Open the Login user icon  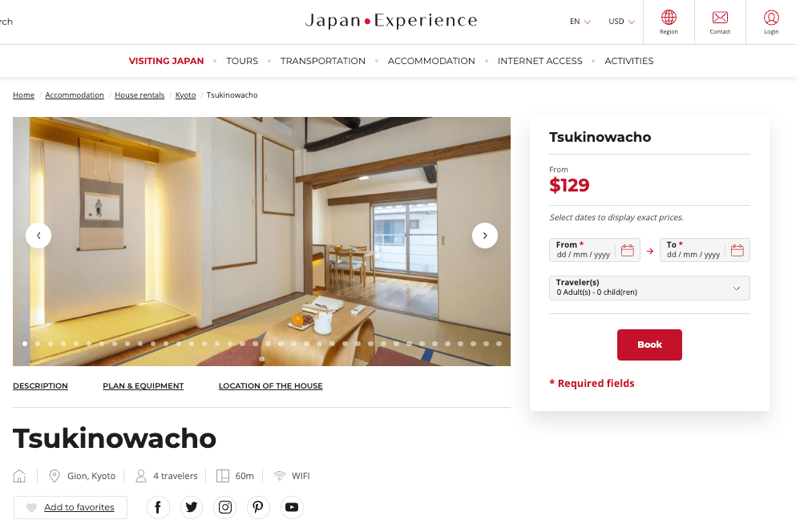[x=771, y=18]
